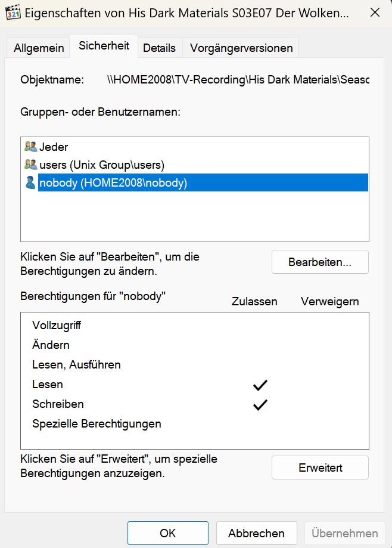Switch to the Allgemein tab
392x548 pixels.
[39, 48]
